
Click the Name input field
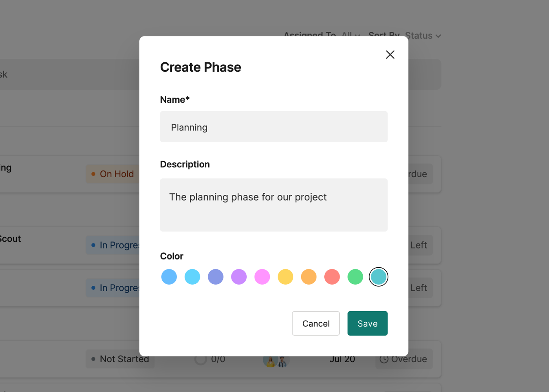(274, 127)
